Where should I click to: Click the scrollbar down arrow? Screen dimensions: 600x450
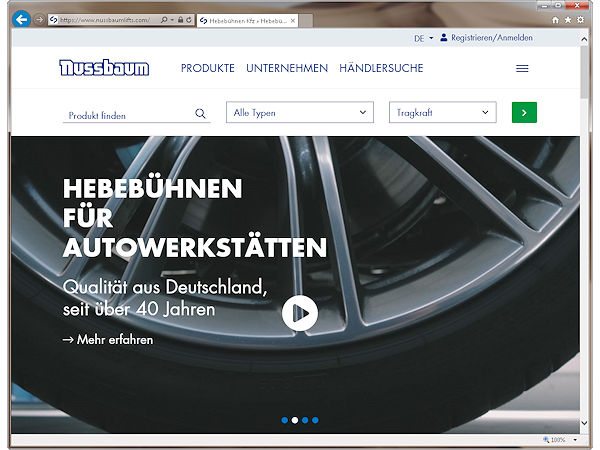coord(584,423)
